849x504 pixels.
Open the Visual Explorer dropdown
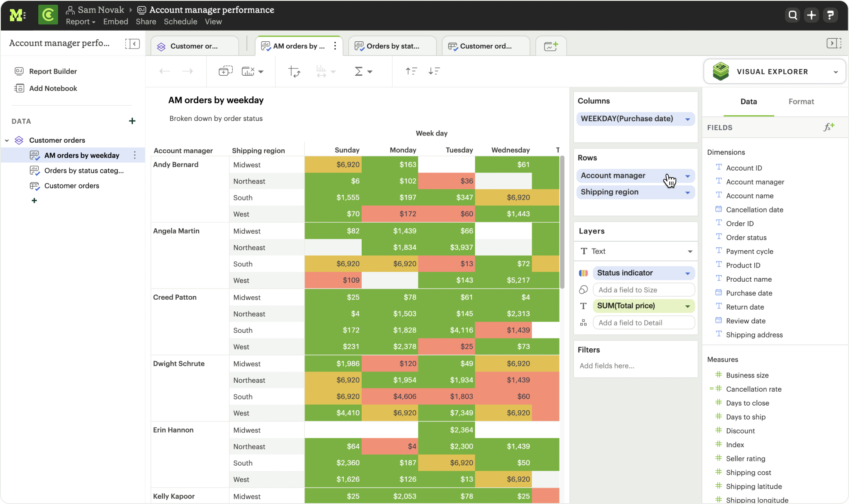(835, 72)
